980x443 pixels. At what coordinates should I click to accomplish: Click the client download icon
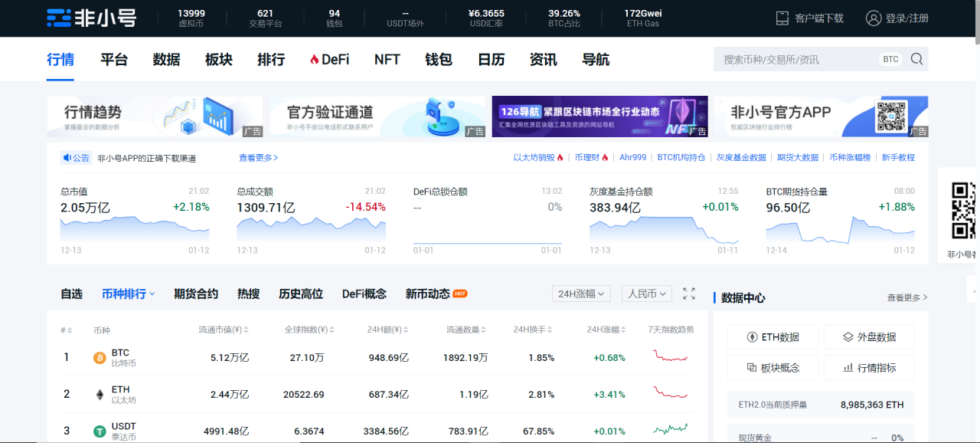(782, 18)
